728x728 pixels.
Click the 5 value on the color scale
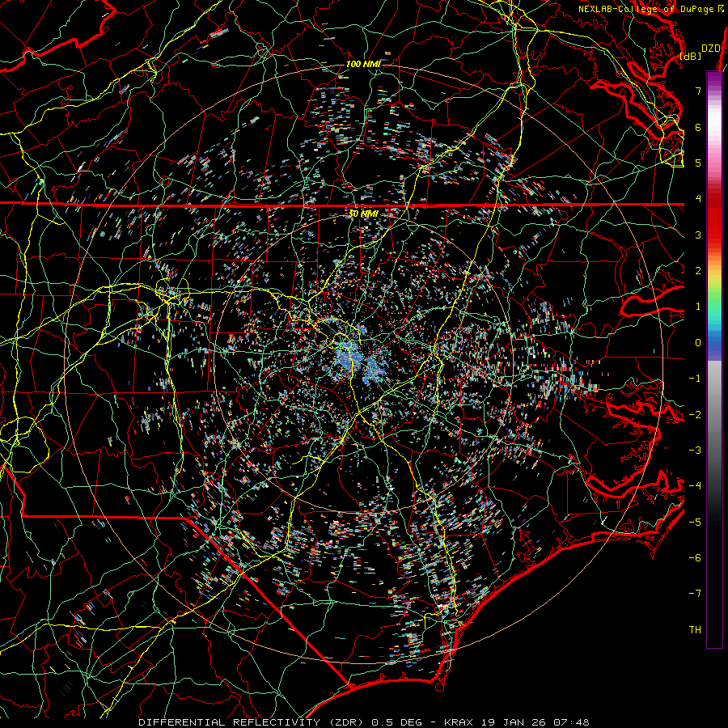click(x=698, y=163)
